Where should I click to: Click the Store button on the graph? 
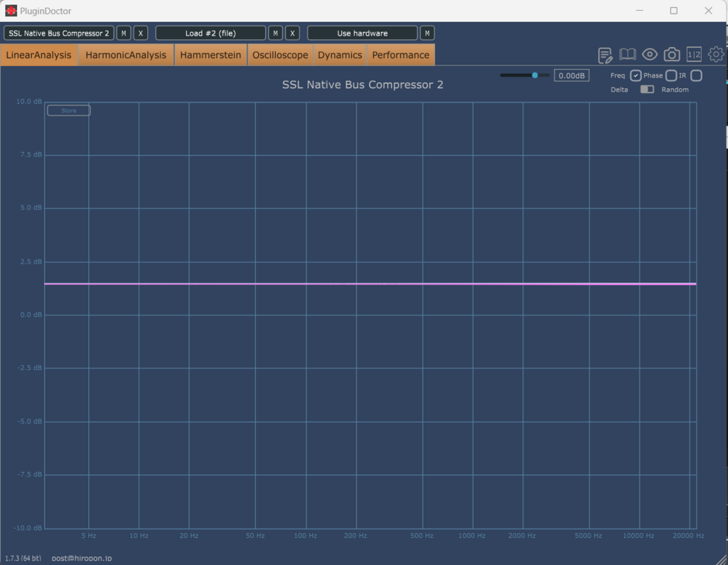[x=69, y=110]
